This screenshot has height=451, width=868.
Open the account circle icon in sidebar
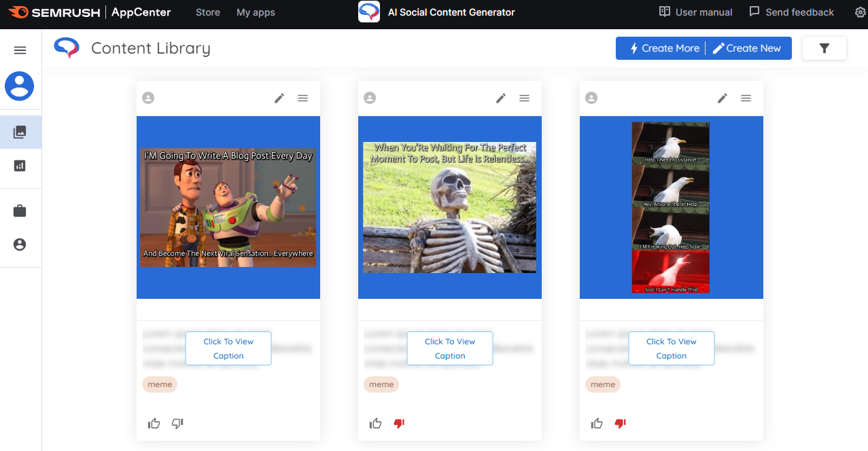click(x=20, y=245)
